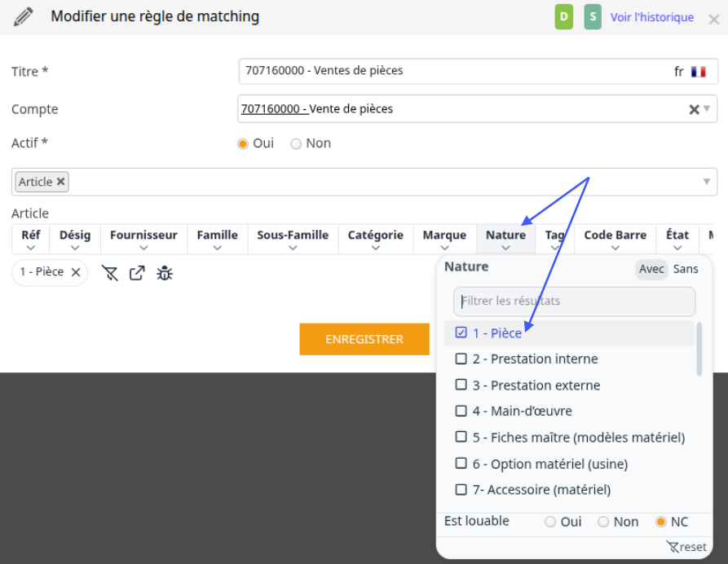
Task: Remove the '1 - Pièce' filter chip
Action: [x=76, y=272]
